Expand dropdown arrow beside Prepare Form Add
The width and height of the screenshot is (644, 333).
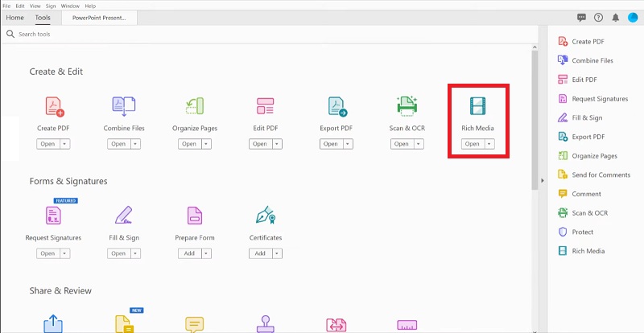207,253
